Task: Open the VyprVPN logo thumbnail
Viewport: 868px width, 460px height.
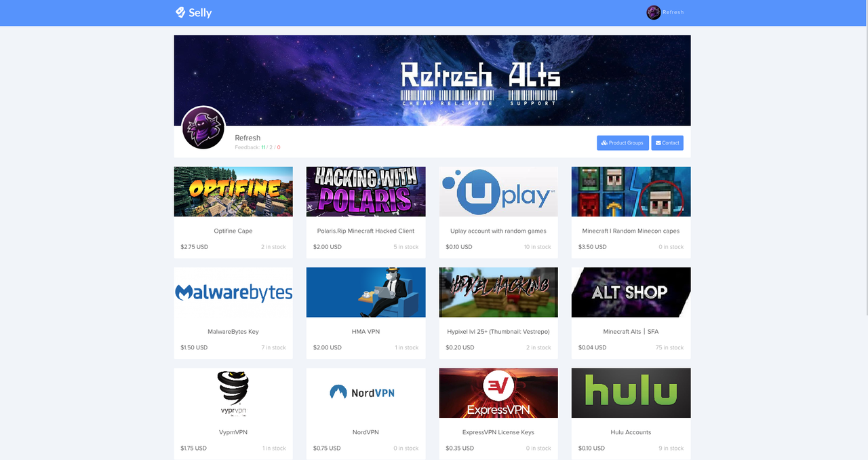Action: [x=233, y=394]
